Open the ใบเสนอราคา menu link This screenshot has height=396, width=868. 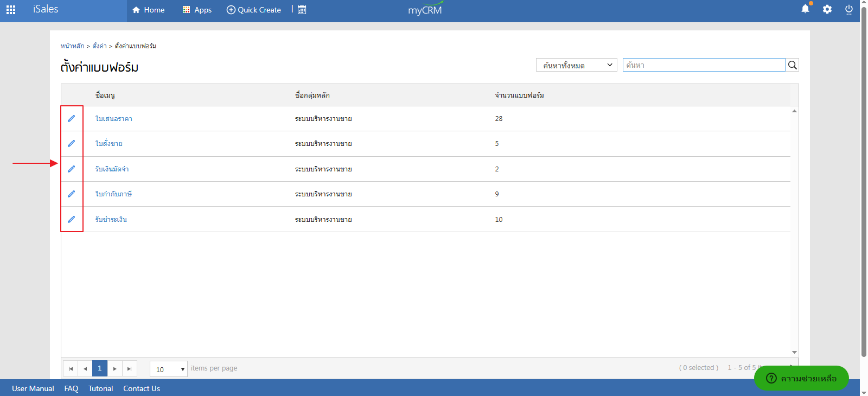[114, 119]
